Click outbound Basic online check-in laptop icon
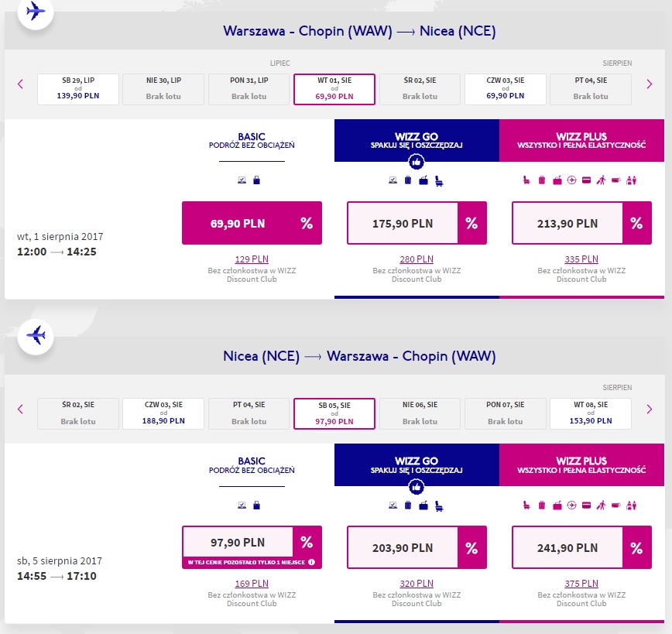 click(x=242, y=180)
